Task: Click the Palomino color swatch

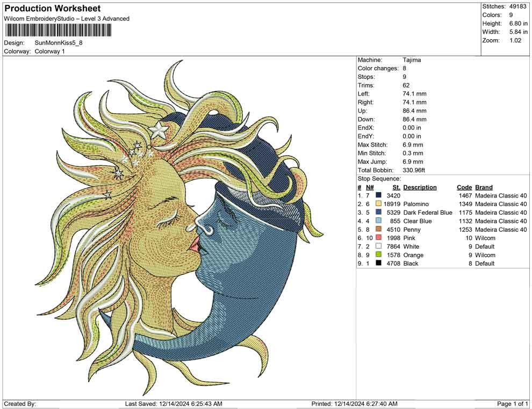Action: 379,204
